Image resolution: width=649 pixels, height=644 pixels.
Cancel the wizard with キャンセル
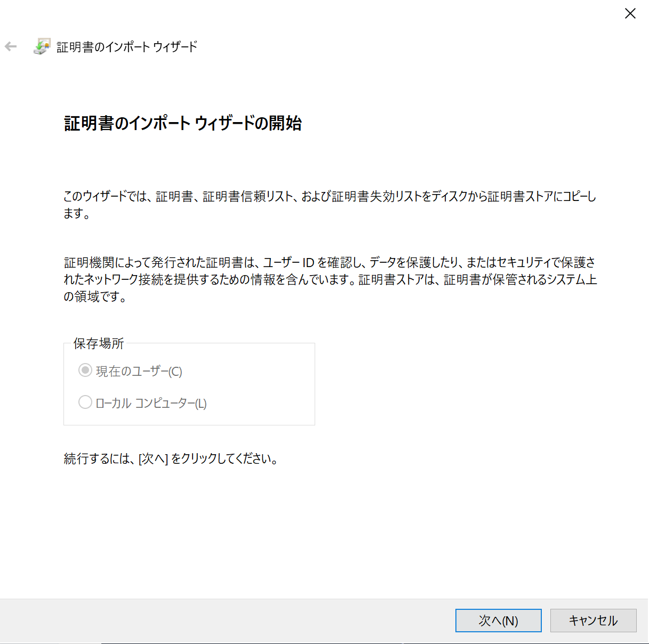click(x=592, y=620)
